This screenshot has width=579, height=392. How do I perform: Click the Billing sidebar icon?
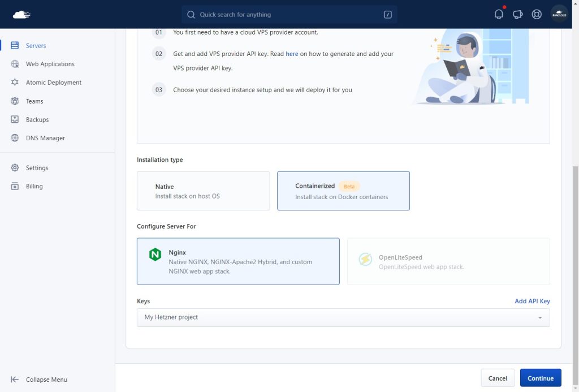click(x=15, y=186)
